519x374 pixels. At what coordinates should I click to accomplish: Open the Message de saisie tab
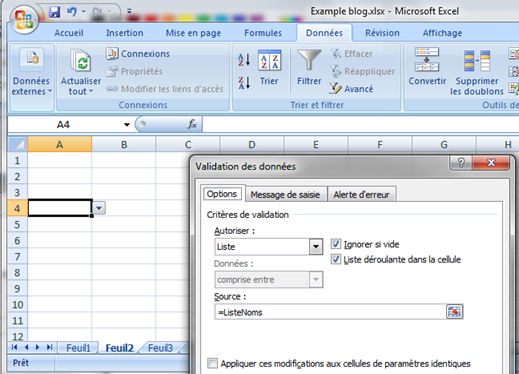(x=285, y=195)
